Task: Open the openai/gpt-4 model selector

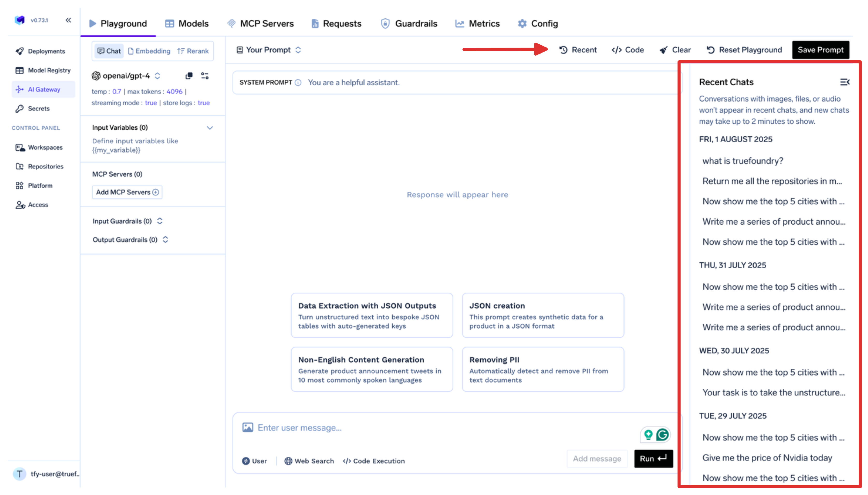Action: 126,76
